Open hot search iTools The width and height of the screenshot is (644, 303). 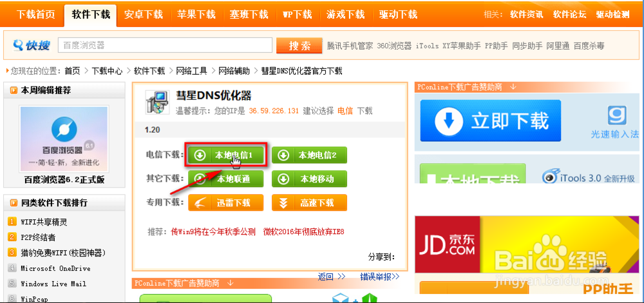pyautogui.click(x=427, y=46)
